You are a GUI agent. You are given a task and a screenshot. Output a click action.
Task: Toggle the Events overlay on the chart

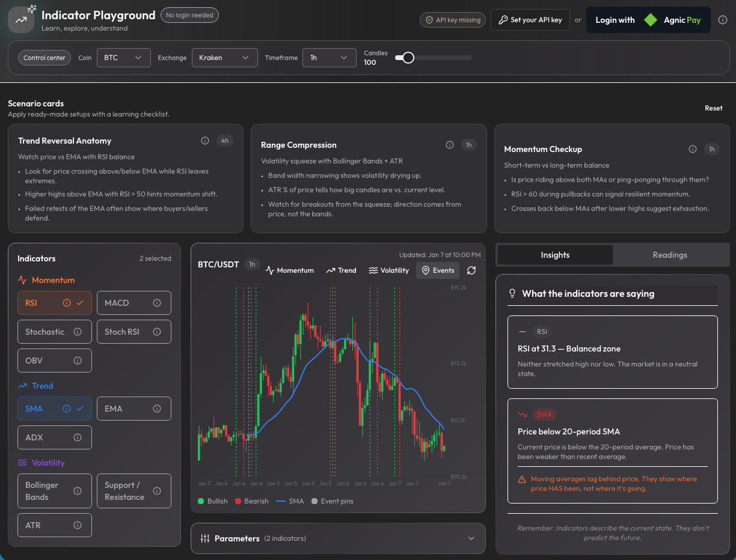point(437,270)
